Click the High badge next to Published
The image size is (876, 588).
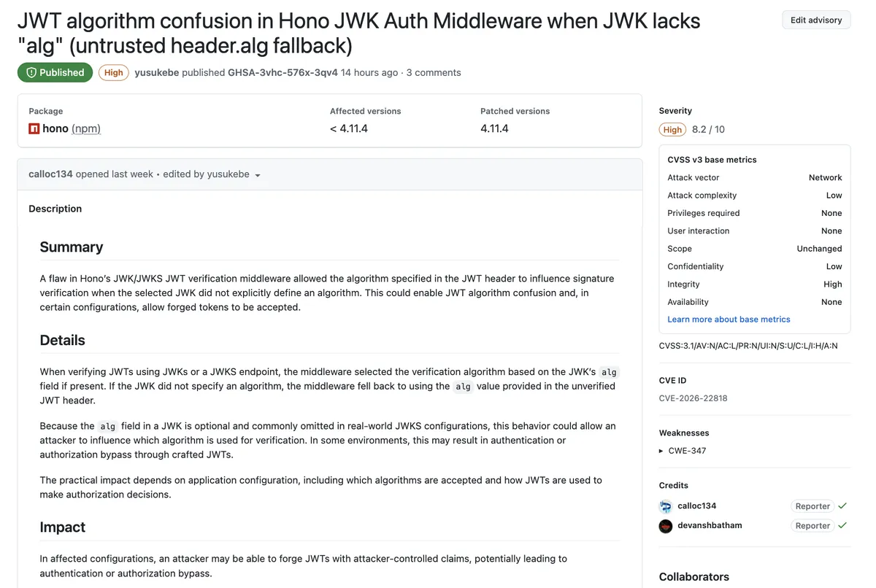pos(114,73)
